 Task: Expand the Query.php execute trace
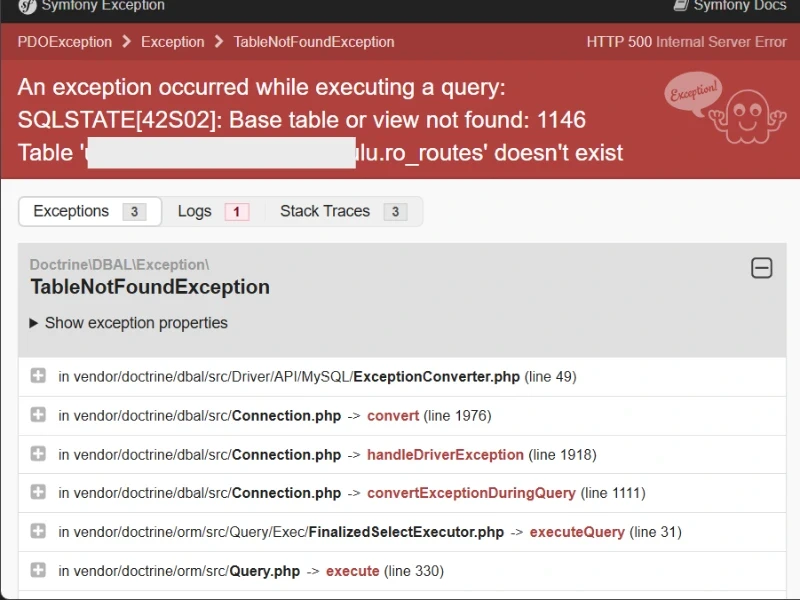(x=38, y=570)
